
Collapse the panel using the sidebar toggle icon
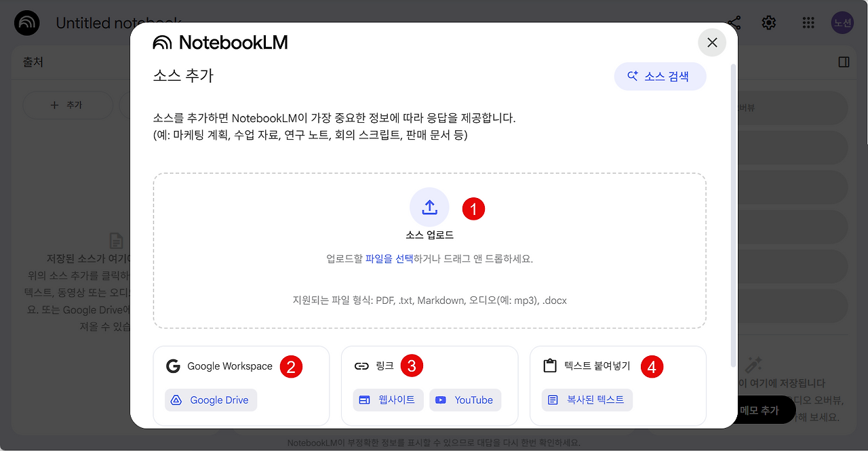click(x=844, y=62)
